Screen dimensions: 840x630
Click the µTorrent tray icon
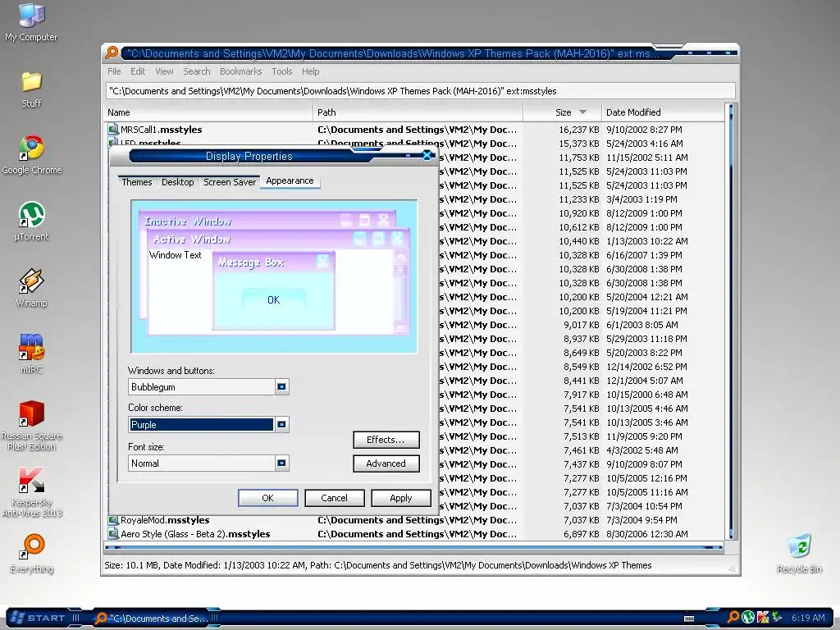coord(748,617)
